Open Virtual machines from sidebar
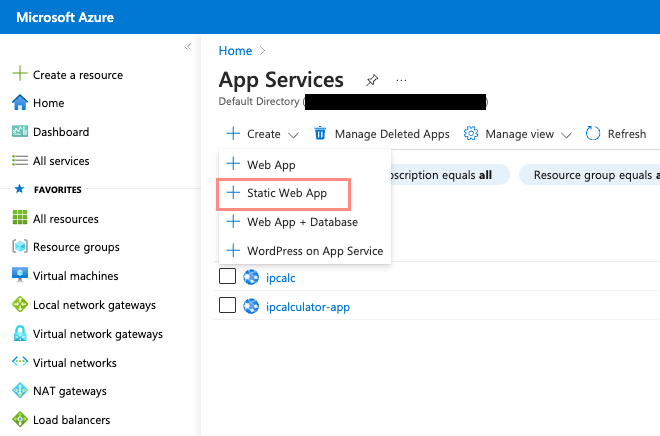660x436 pixels. [x=75, y=276]
